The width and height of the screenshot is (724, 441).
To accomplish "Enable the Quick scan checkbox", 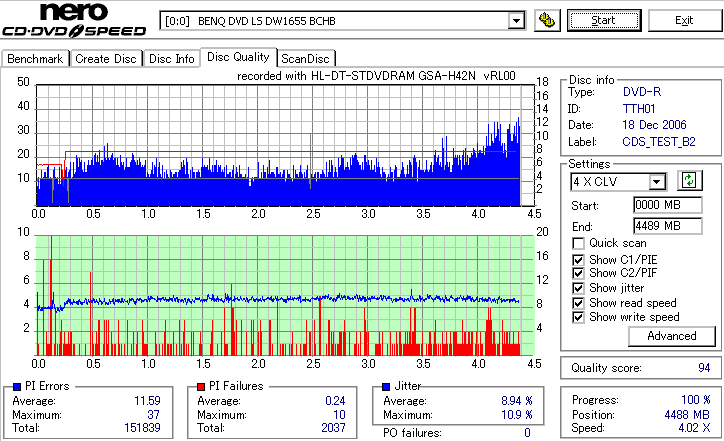I will pyautogui.click(x=578, y=243).
